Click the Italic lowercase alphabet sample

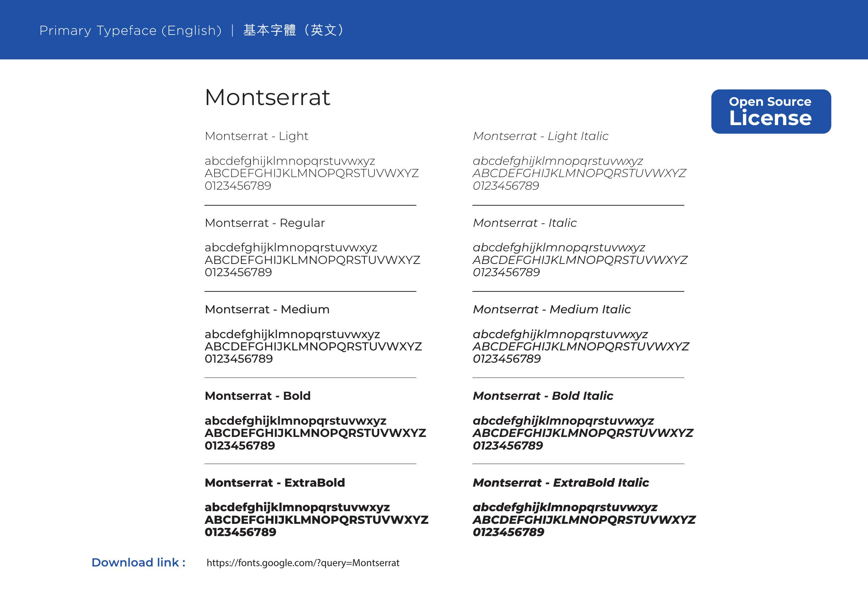coord(559,248)
